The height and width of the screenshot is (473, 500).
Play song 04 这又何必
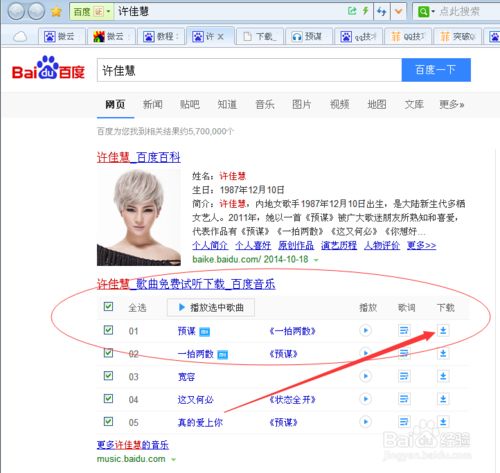tap(365, 399)
